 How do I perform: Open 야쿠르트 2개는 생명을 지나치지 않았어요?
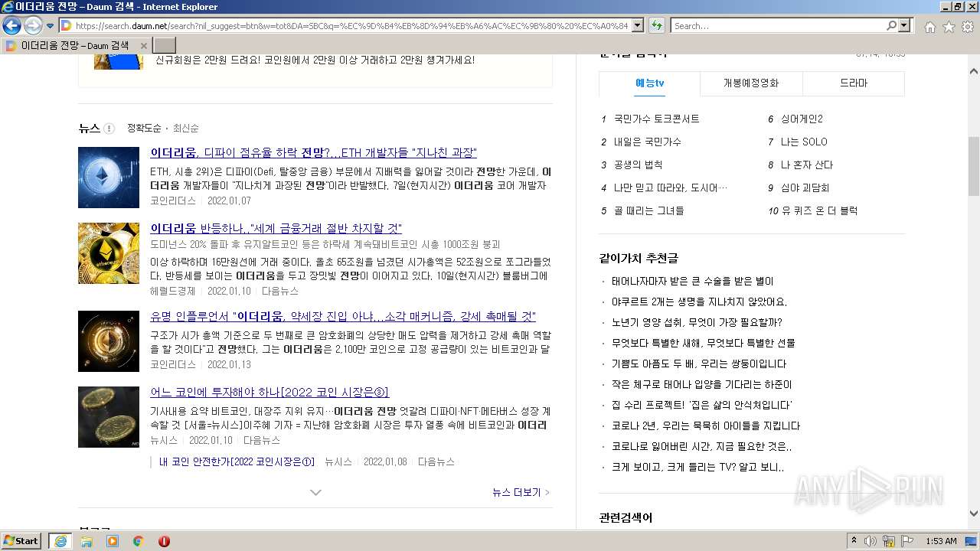tap(699, 302)
